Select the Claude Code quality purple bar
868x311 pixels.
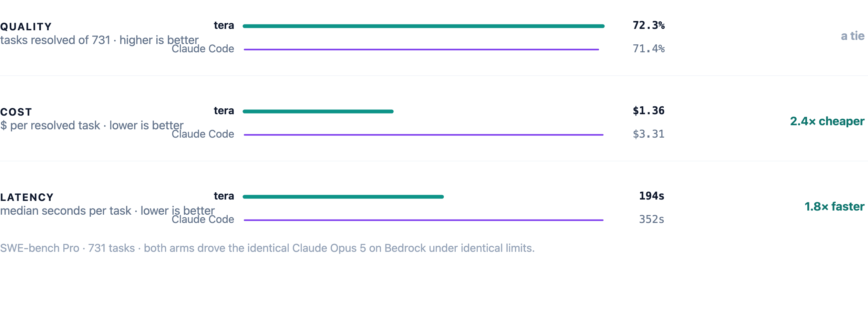421,50
